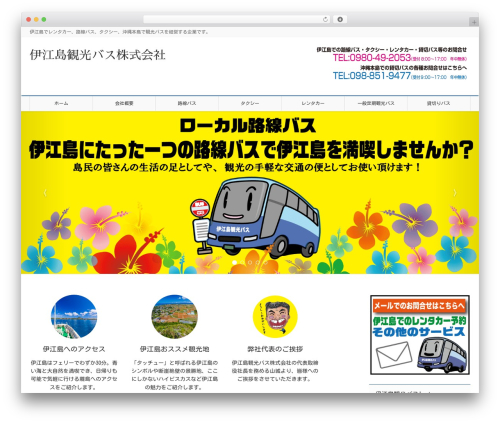Click the bus stop sign illustration
Image resolution: width=500 pixels, height=423 pixels.
coord(201,226)
